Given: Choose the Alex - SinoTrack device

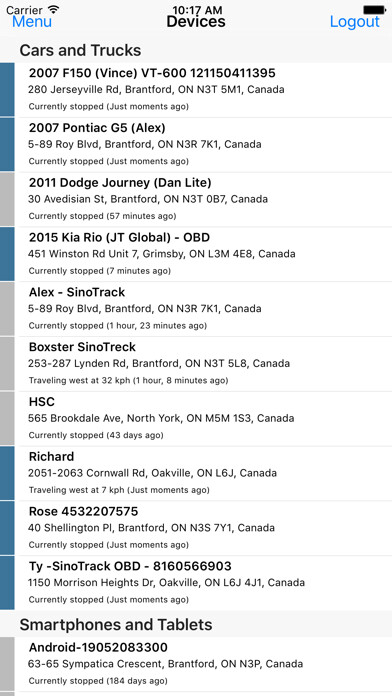Looking at the screenshot, I should click(196, 309).
